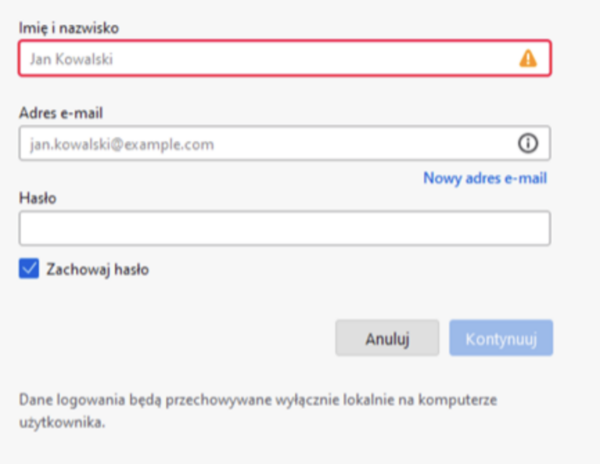
Task: Open the 'Nowy adres e-mail' link
Action: [x=485, y=178]
